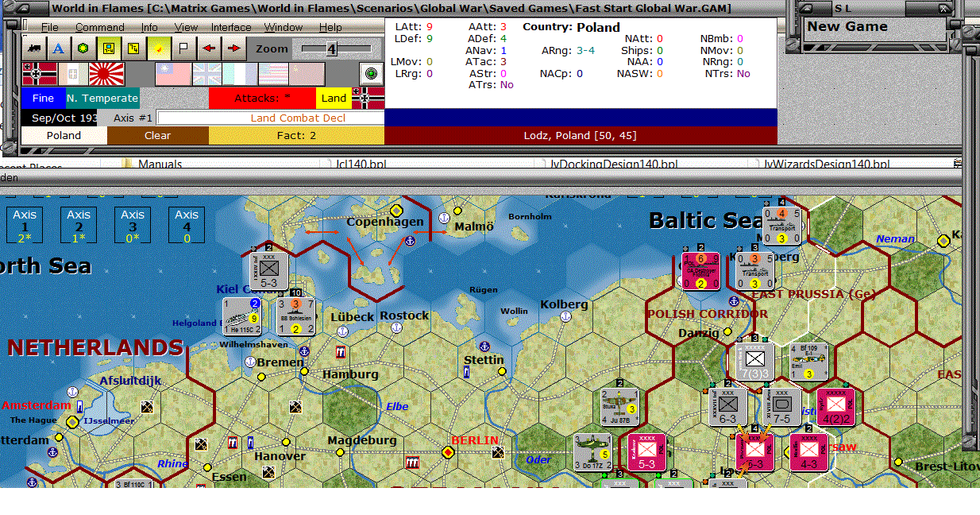Click the Copenhagen city hex
980x515 pixels.
pyautogui.click(x=396, y=211)
